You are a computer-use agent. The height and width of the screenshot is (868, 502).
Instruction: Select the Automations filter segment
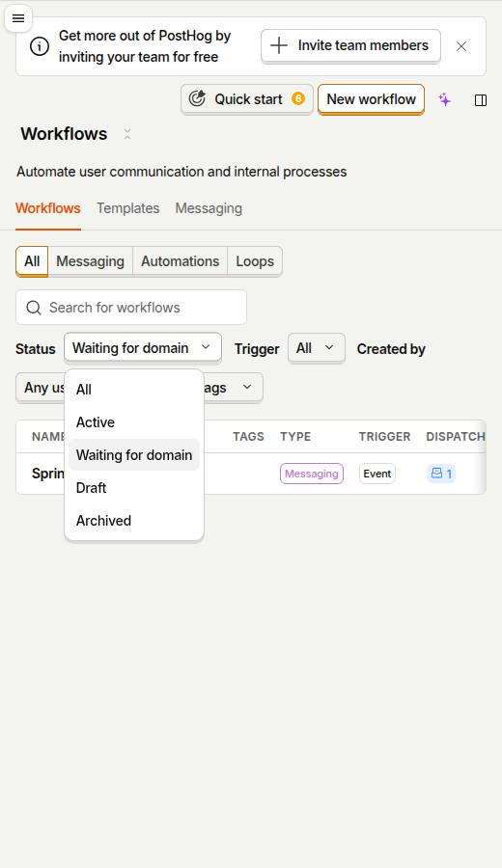(181, 261)
